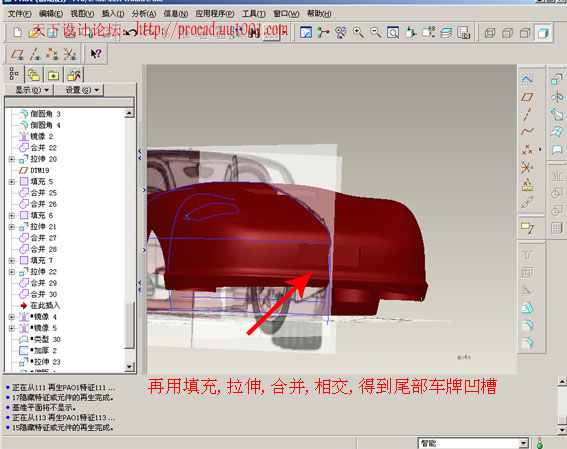
Task: Select the shaded display mode icon
Action: 543,33
